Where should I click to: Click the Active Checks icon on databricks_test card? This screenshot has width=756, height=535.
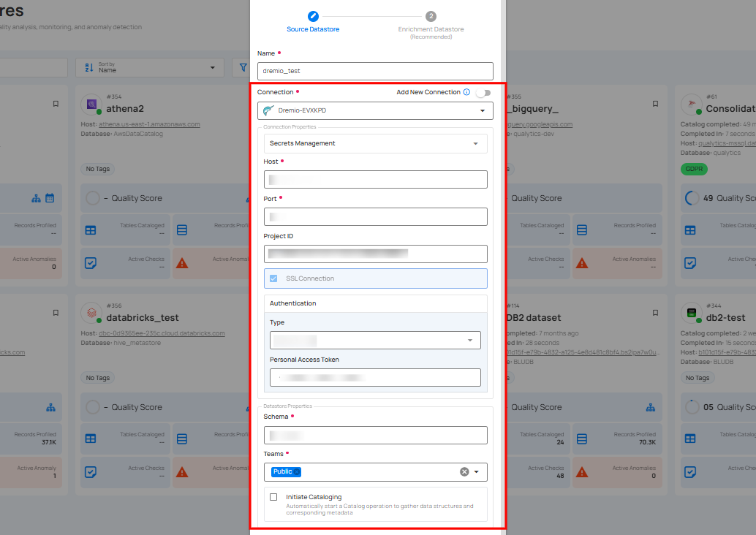point(91,472)
